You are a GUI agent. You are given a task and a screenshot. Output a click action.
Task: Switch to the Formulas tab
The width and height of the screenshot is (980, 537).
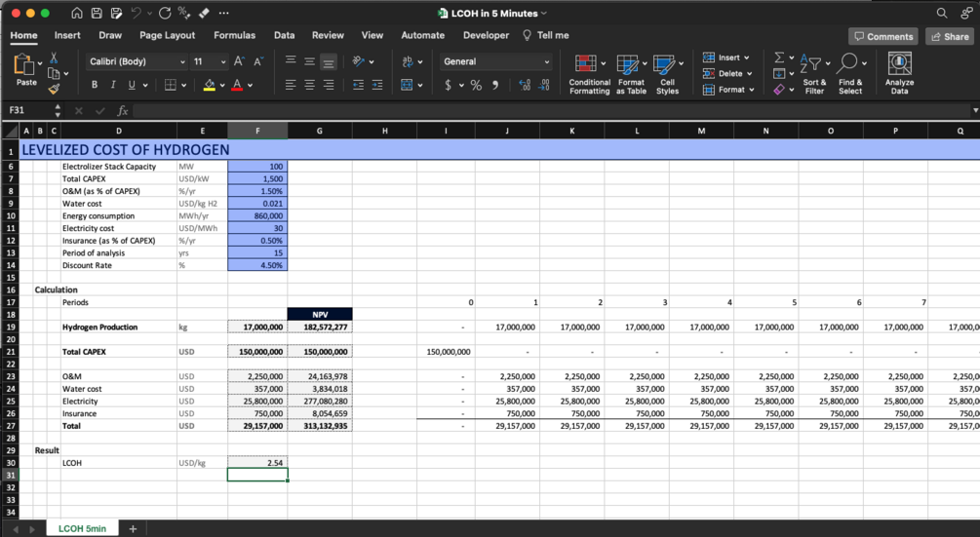[x=234, y=36]
